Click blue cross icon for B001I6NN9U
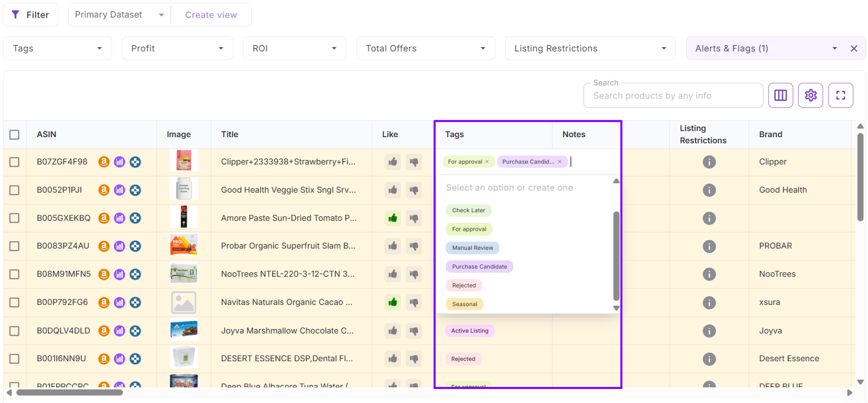Screen dimensions: 868x403 pos(135,359)
